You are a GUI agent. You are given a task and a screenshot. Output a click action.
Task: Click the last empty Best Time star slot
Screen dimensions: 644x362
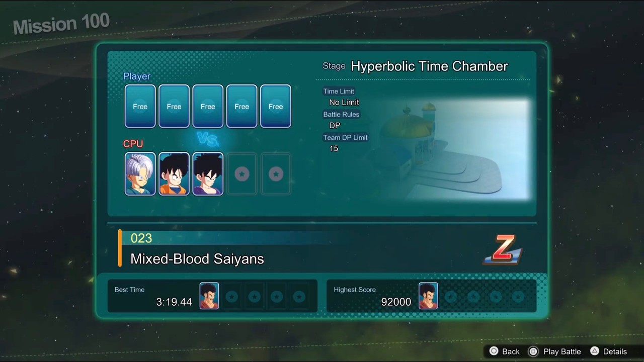[x=299, y=297]
